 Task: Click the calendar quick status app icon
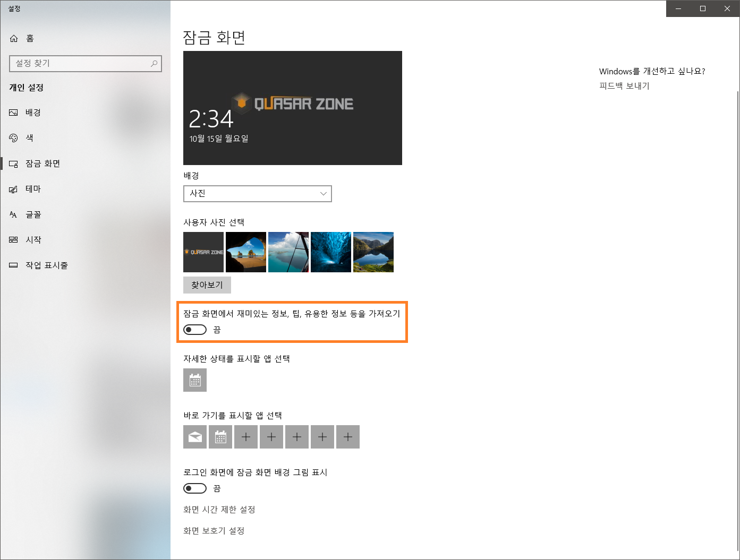[220, 437]
